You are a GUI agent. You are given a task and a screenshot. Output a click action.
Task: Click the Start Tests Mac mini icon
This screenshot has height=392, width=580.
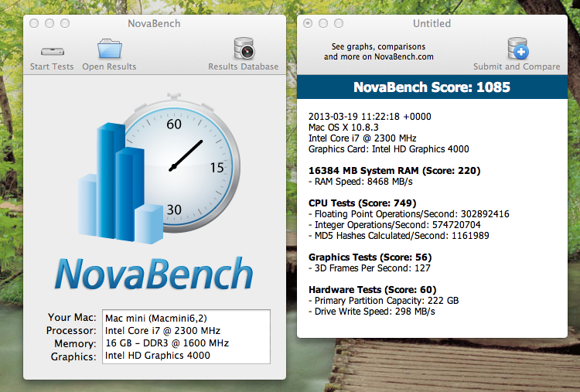(x=53, y=51)
